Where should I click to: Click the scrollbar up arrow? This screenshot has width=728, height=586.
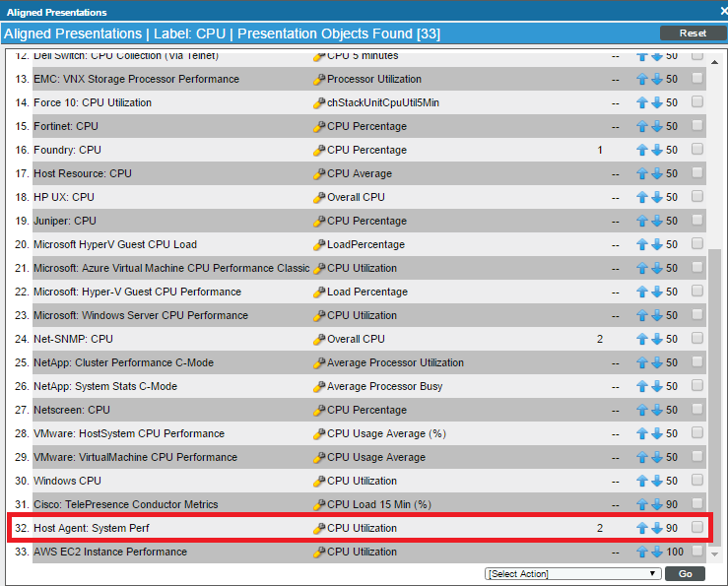click(714, 62)
